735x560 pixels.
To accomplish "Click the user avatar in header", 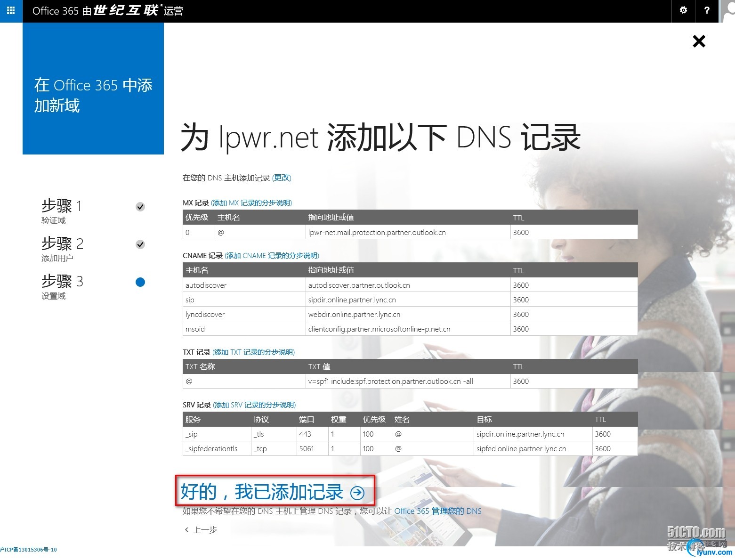I will 728,10.
